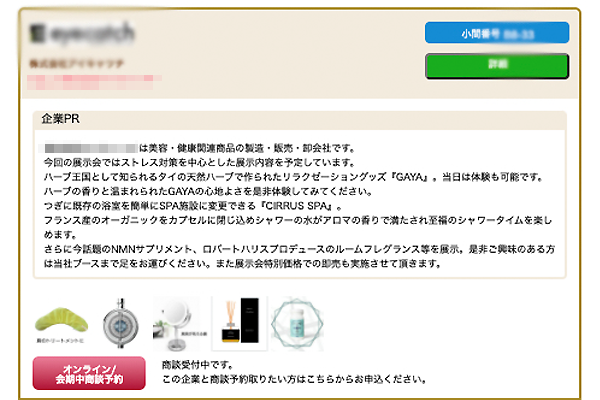
Task: Click the 『CIRRUS SPA』 text line
Action: 193,206
